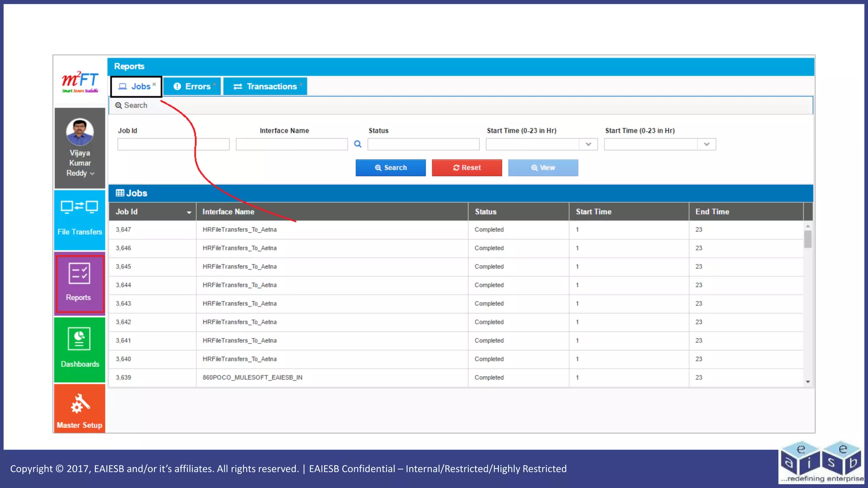This screenshot has height=488, width=868.
Task: Open the File Transfers sidebar icon
Action: click(79, 207)
